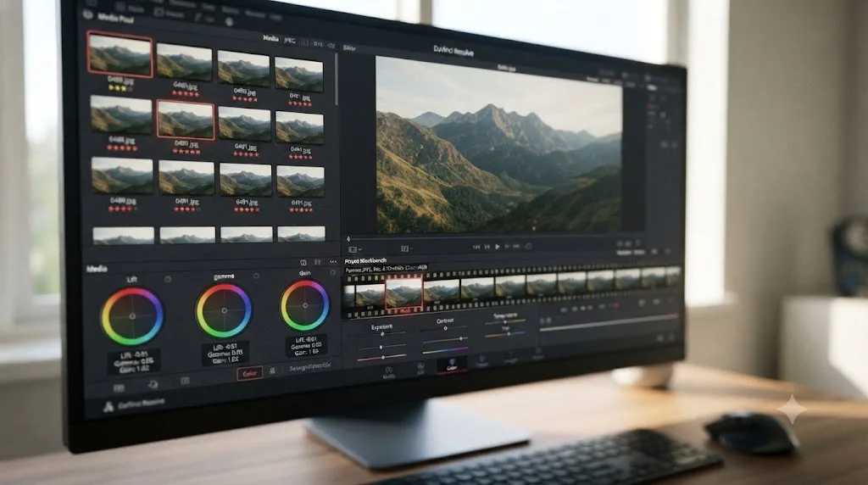The width and height of the screenshot is (868, 485).
Task: Move the Exposure slider handle
Action: [x=382, y=334]
